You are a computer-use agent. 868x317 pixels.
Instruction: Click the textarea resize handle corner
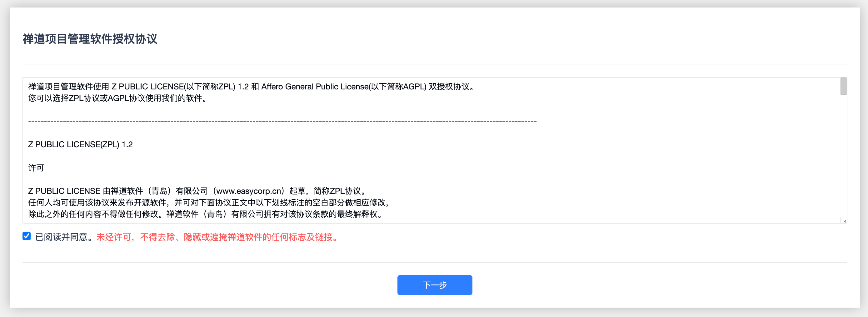pos(844,220)
